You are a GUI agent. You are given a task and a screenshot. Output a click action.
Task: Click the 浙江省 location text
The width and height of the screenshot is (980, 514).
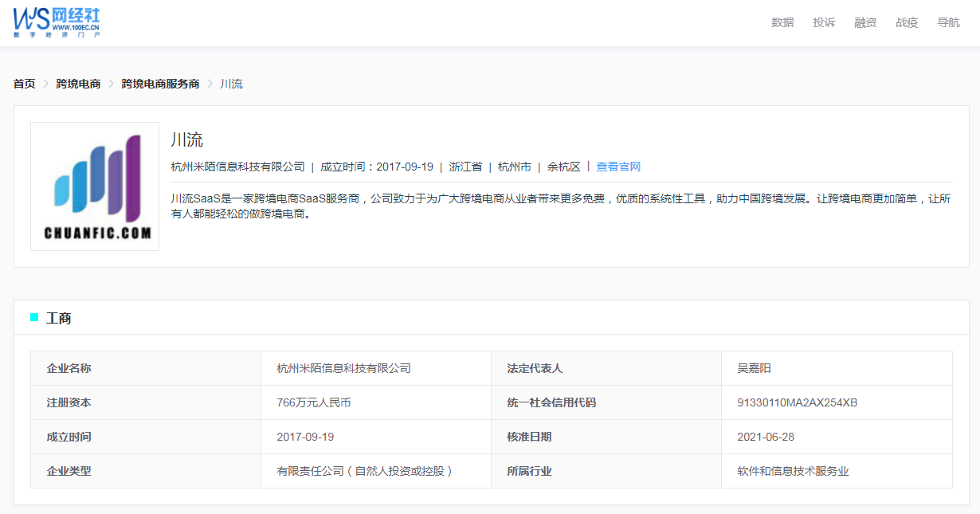465,167
